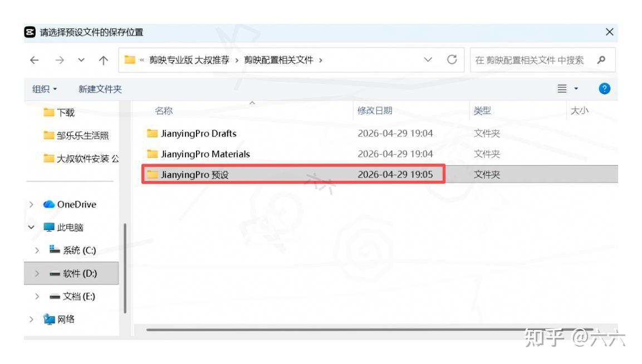Screen dimensions: 642x364
Task: Click the CapCut app icon in title bar
Action: (30, 32)
